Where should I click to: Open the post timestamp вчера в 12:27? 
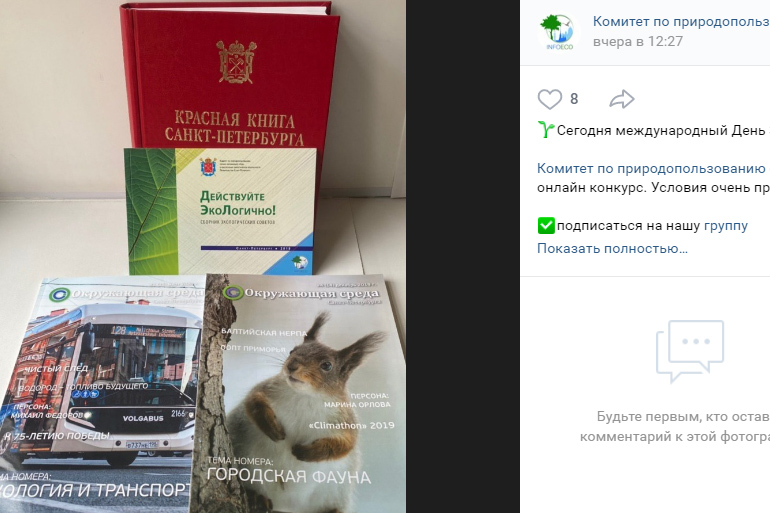click(x=637, y=41)
